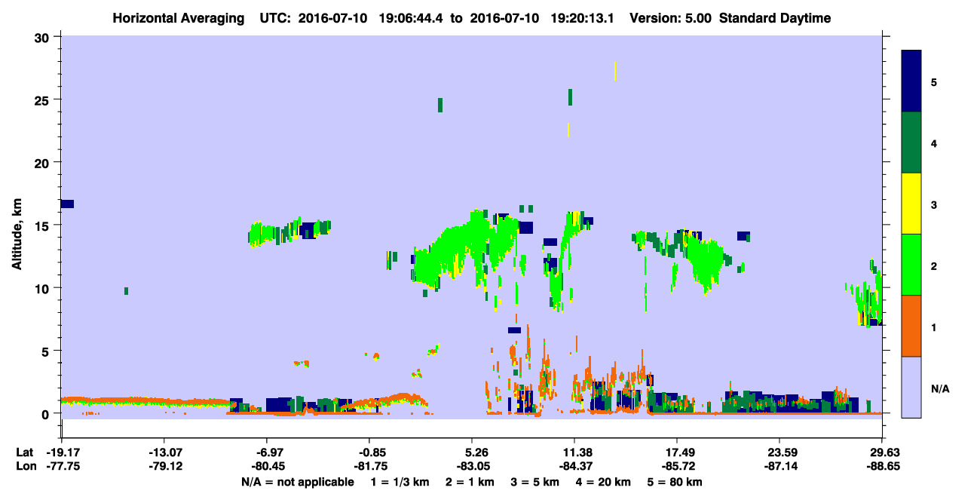This screenshot has width=980, height=503.
Task: Click the 'Standard Daytime' text in title
Action: click(775, 18)
